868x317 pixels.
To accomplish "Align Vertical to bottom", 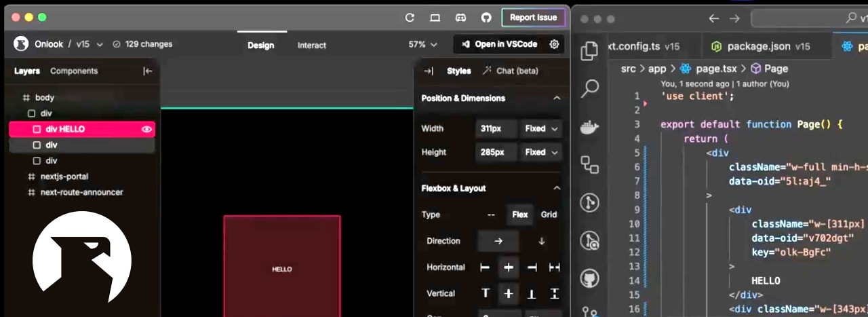I will (532, 293).
